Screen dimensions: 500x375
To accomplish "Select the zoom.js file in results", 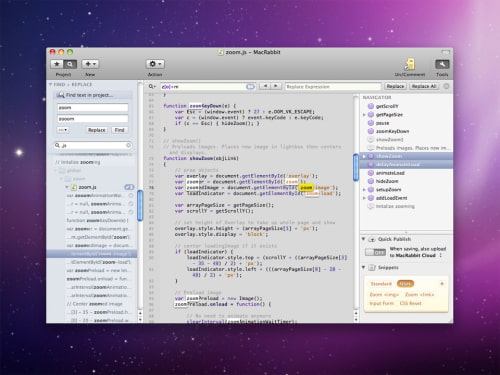I will (87, 187).
